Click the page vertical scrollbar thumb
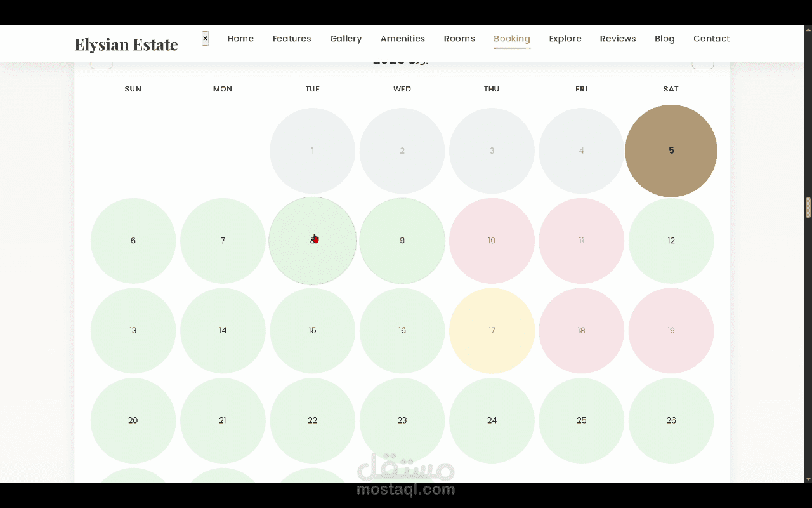812x508 pixels. tap(808, 208)
